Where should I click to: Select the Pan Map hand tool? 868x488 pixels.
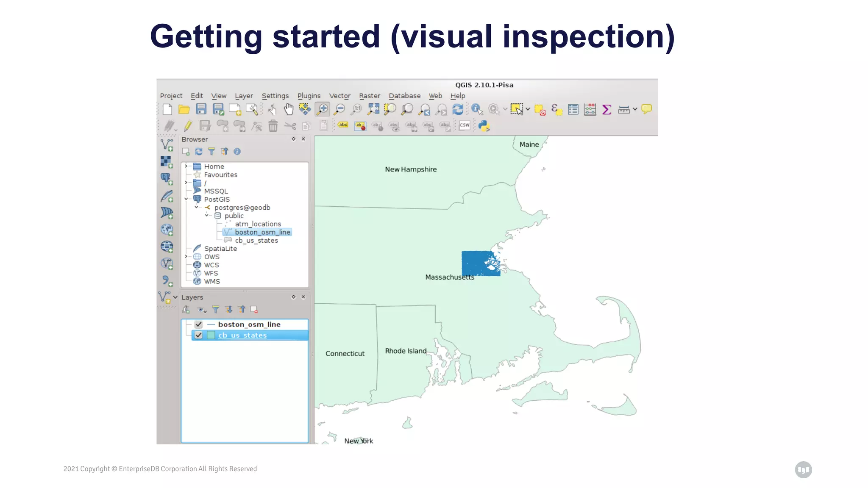point(289,109)
